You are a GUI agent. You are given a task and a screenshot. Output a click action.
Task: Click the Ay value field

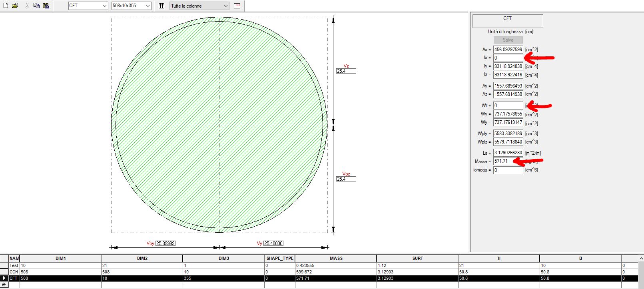coord(508,86)
